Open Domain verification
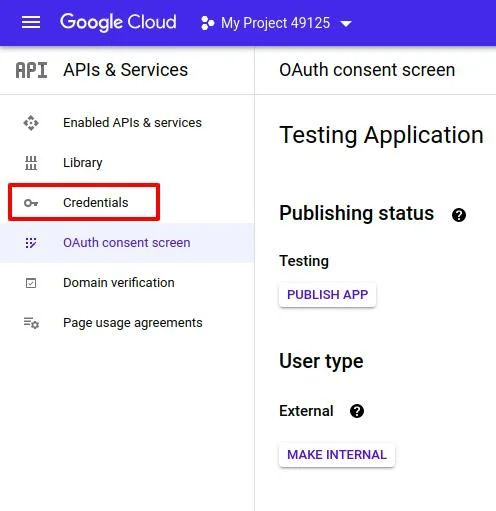This screenshot has height=511, width=496. 119,283
